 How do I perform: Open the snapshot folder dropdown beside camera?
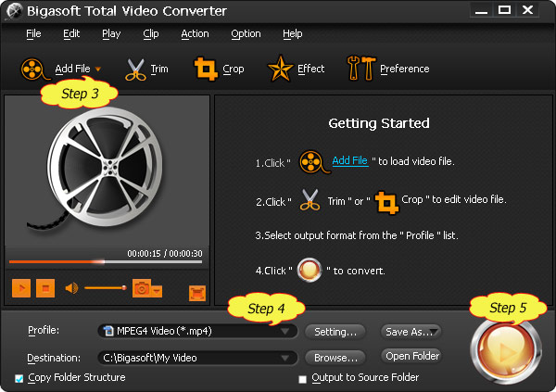(157, 291)
